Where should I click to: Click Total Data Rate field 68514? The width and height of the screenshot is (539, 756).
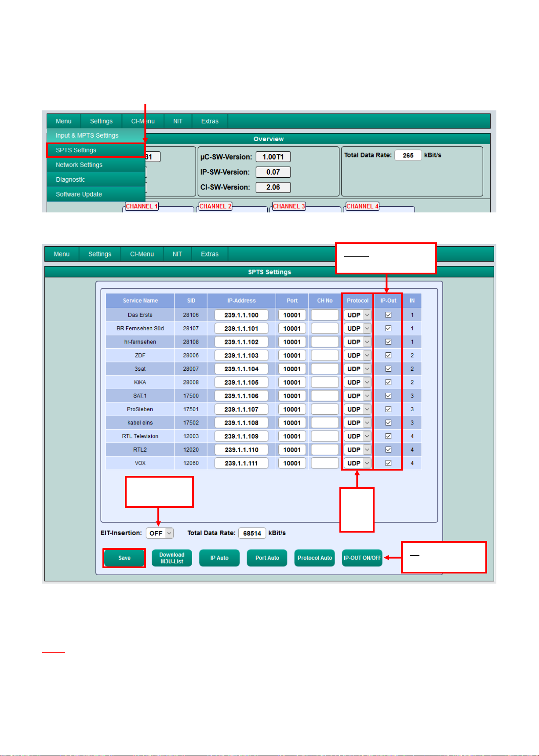pos(252,533)
